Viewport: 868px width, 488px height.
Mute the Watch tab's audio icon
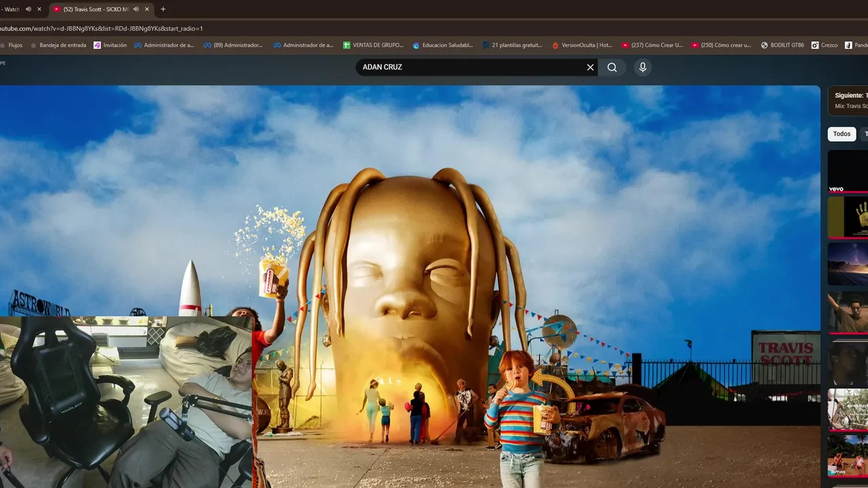click(28, 9)
